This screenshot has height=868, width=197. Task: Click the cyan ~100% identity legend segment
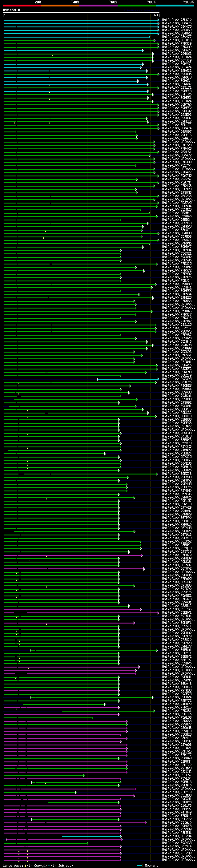tap(175, 6)
